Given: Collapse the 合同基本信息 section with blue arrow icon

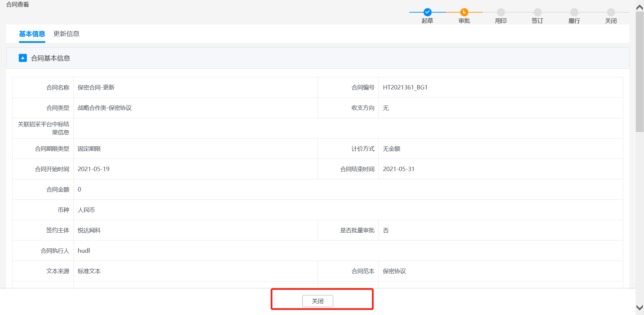Looking at the screenshot, I should click(x=23, y=58).
